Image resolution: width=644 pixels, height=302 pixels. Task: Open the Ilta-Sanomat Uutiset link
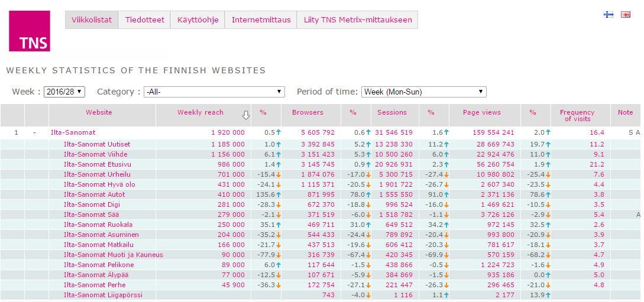(97, 144)
